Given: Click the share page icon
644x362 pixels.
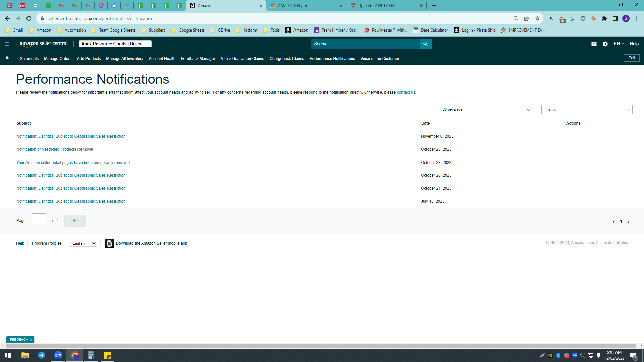Looking at the screenshot, I should (x=527, y=18).
